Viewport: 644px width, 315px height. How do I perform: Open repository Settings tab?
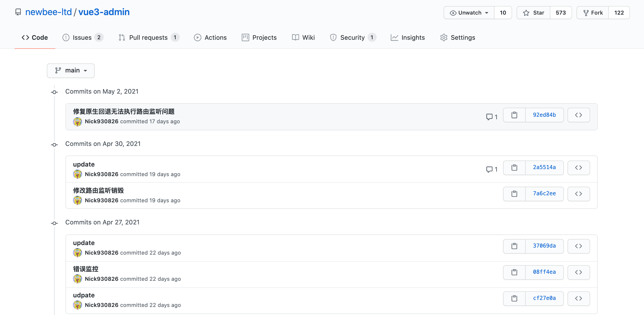(x=458, y=37)
